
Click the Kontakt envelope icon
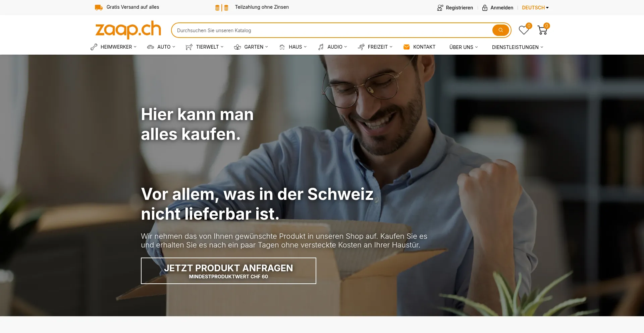[407, 47]
